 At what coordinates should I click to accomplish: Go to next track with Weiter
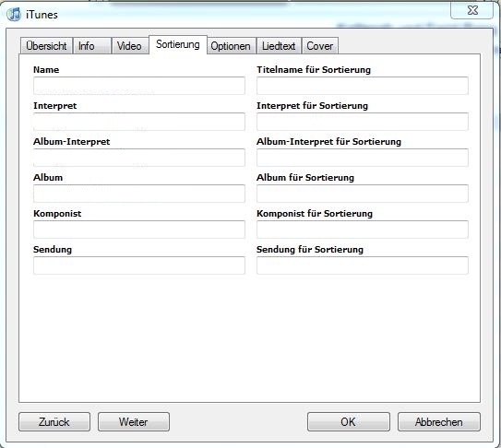(134, 422)
